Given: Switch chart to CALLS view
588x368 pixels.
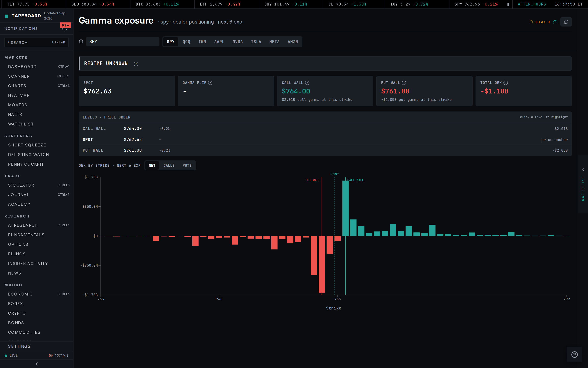Looking at the screenshot, I should point(169,165).
